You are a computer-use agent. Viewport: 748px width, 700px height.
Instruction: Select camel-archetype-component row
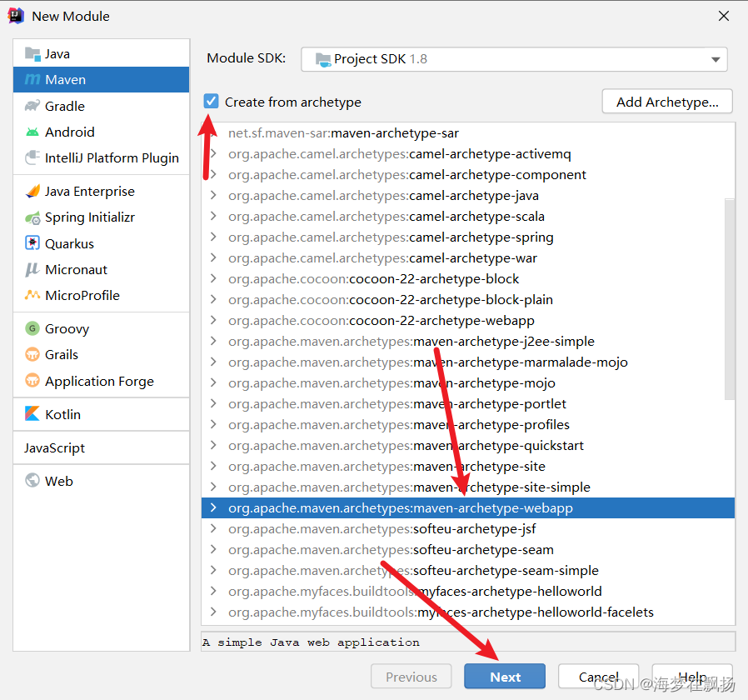point(468,175)
